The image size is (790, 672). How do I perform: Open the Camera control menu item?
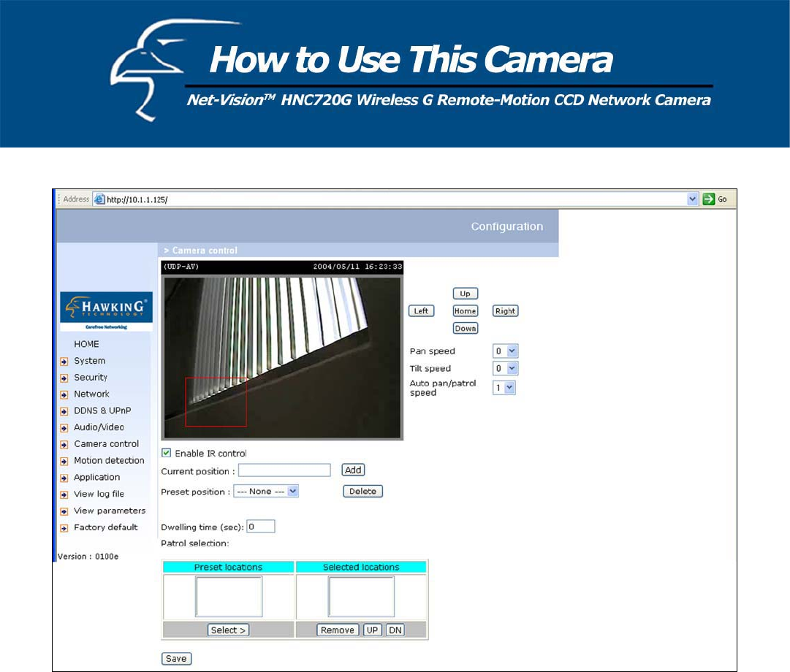click(106, 444)
